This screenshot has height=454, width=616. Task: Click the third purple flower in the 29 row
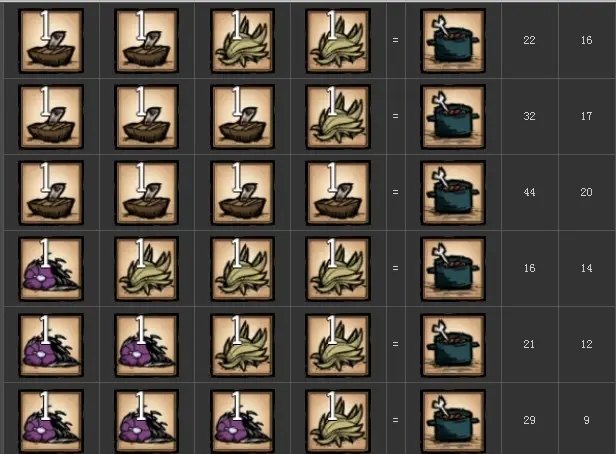pos(242,421)
